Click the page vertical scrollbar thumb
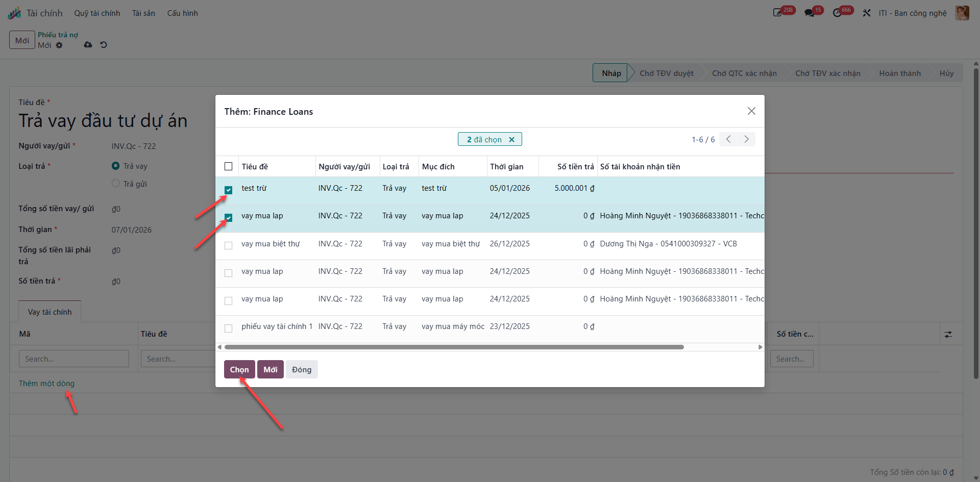Screen dimensions: 980x482 [976, 223]
